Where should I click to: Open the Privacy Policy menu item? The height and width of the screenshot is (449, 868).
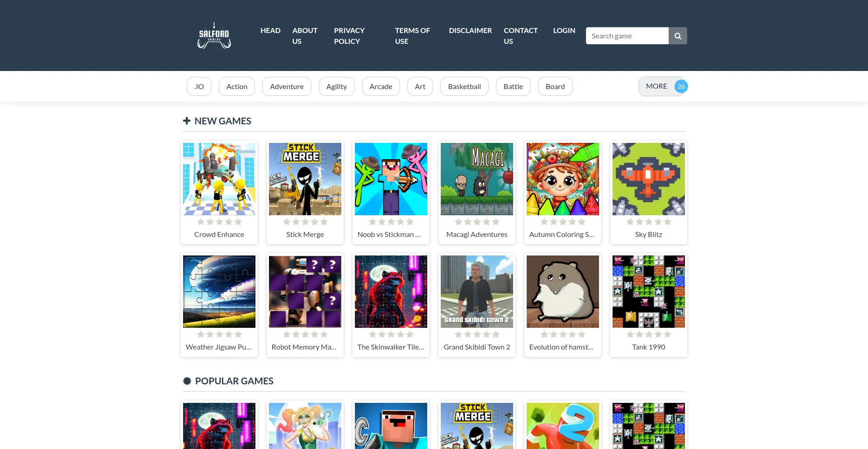click(x=349, y=36)
